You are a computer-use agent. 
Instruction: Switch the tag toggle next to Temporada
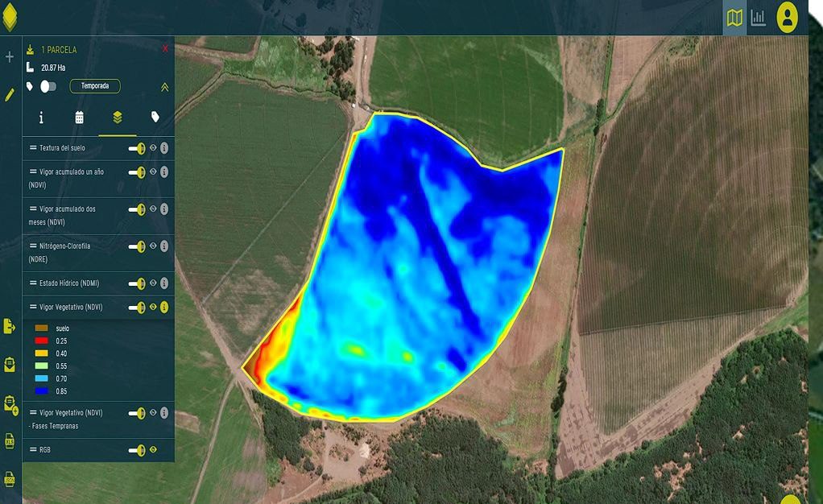tap(48, 86)
